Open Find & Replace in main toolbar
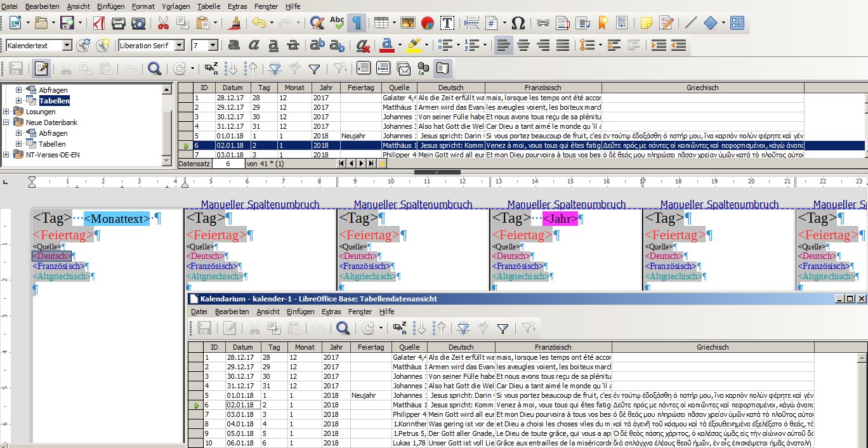 317,23
